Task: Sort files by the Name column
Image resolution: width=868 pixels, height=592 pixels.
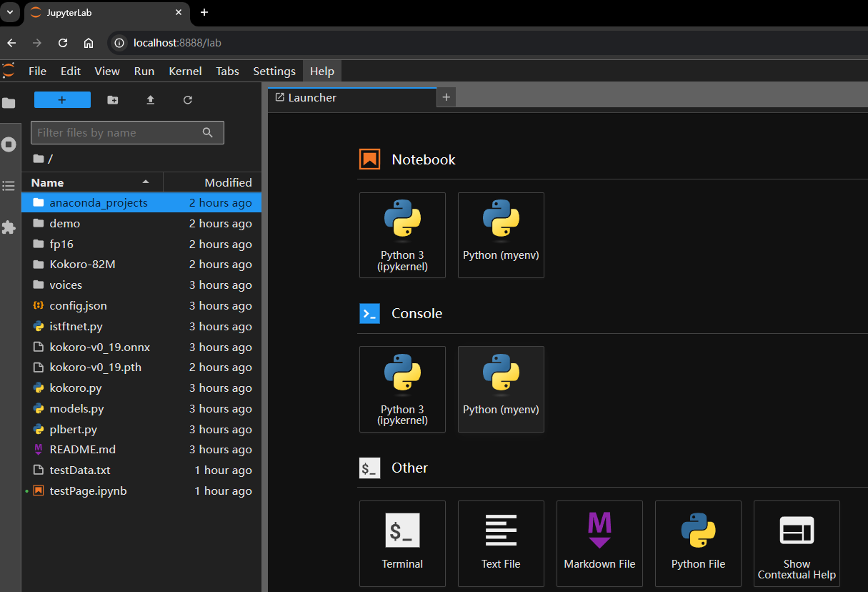Action: 48,182
